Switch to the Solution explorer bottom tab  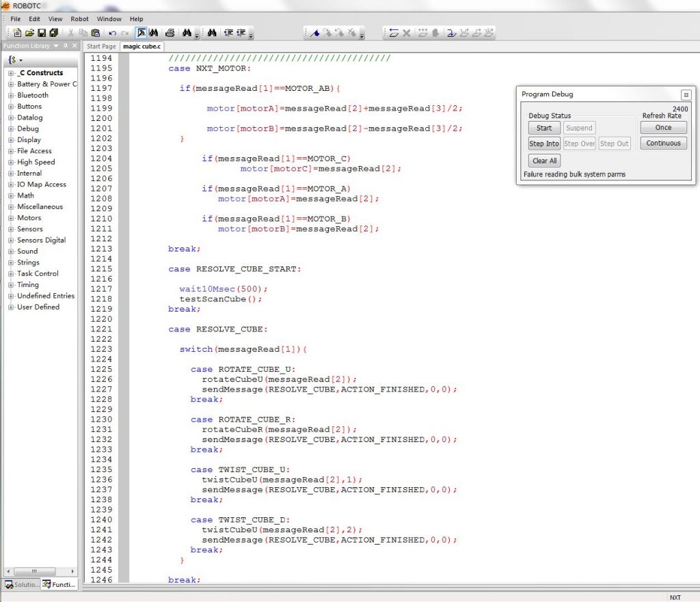(20, 585)
